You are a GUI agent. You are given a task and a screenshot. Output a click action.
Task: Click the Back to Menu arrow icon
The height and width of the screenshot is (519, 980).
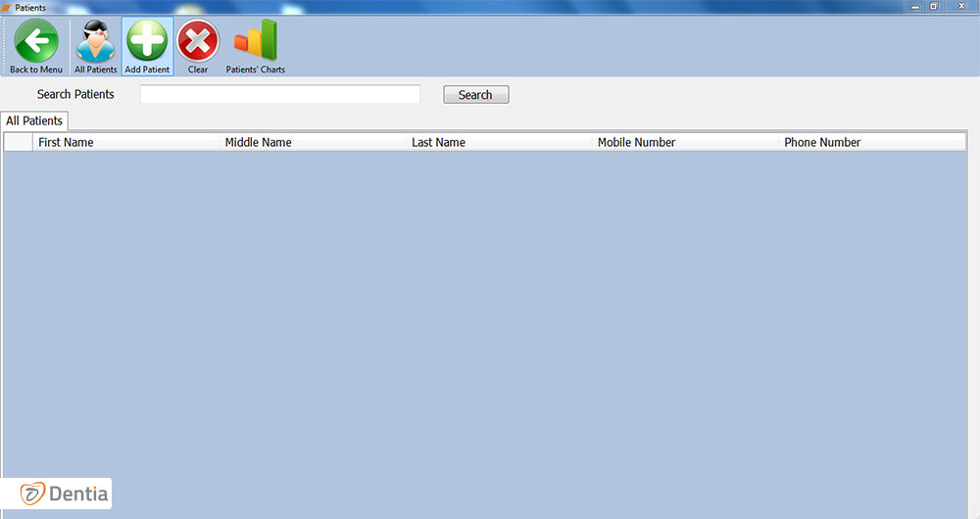pos(36,41)
